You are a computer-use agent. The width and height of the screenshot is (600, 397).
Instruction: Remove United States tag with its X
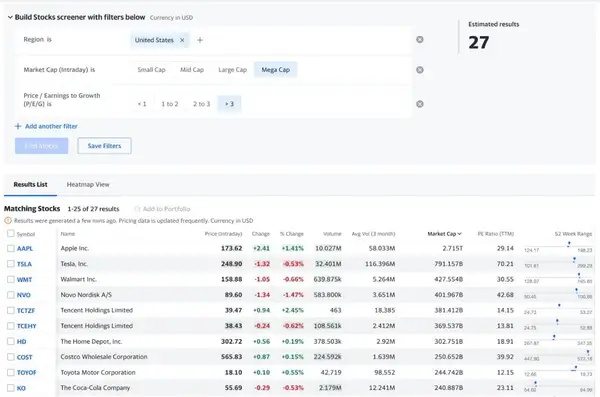coord(182,40)
